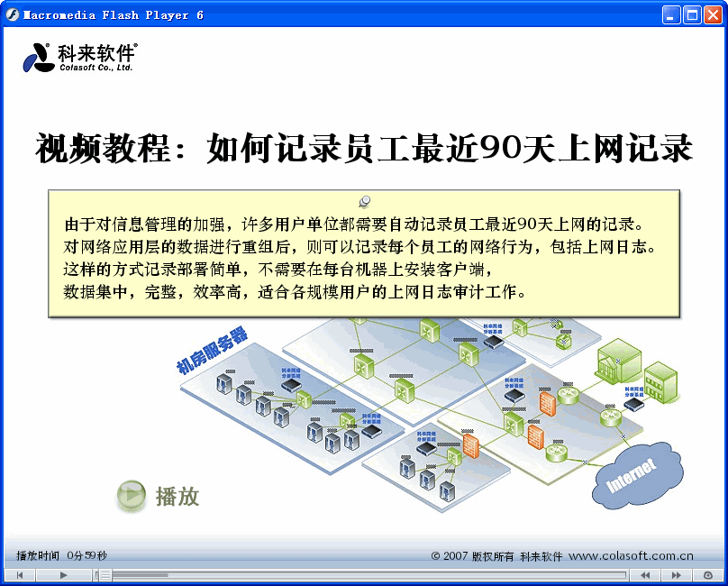728x586 pixels.
Task: Open the www.colasoft.com.cn link
Action: pos(631,555)
